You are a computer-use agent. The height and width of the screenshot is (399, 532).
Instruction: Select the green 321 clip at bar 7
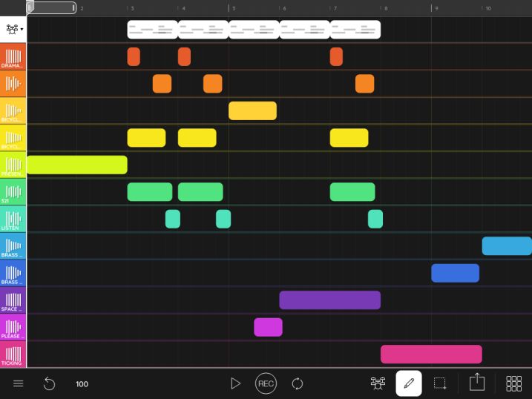coord(352,192)
